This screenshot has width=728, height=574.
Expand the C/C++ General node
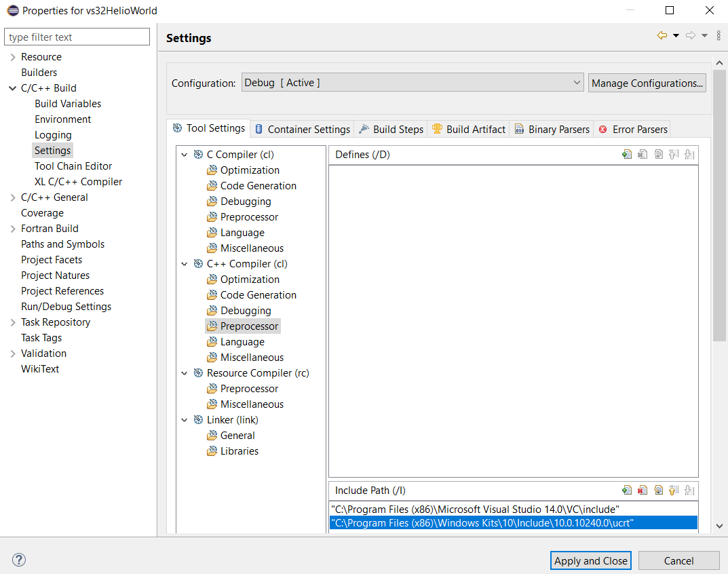[x=13, y=197]
